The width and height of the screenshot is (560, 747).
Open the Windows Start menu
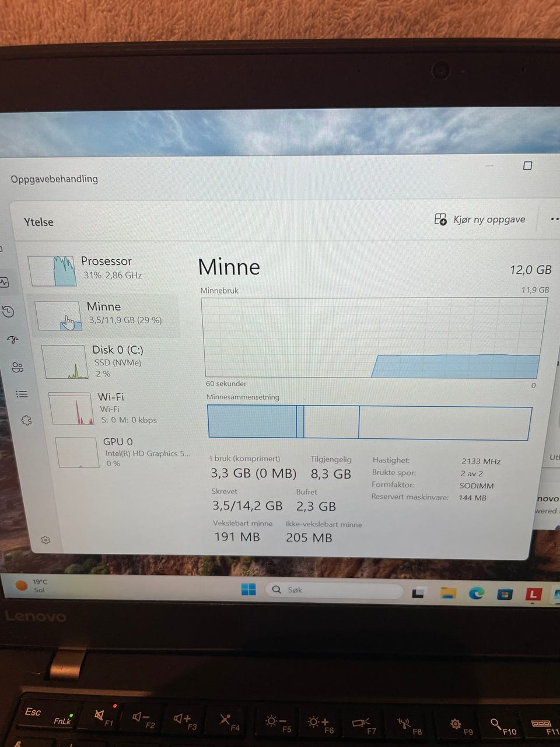click(x=249, y=589)
